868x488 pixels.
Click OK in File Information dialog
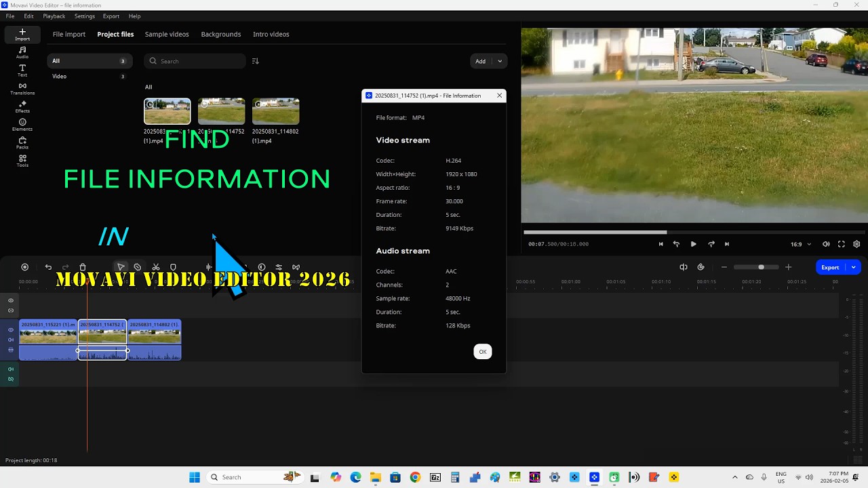pos(483,351)
